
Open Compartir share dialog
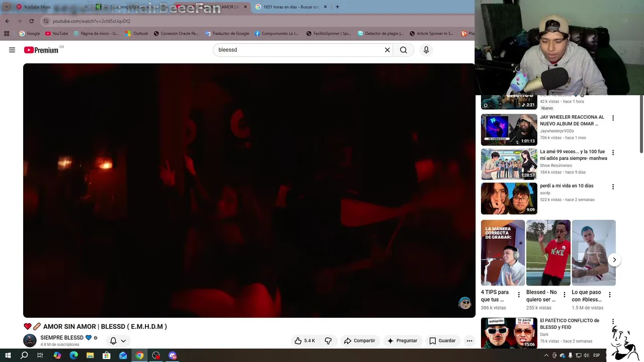point(359,340)
